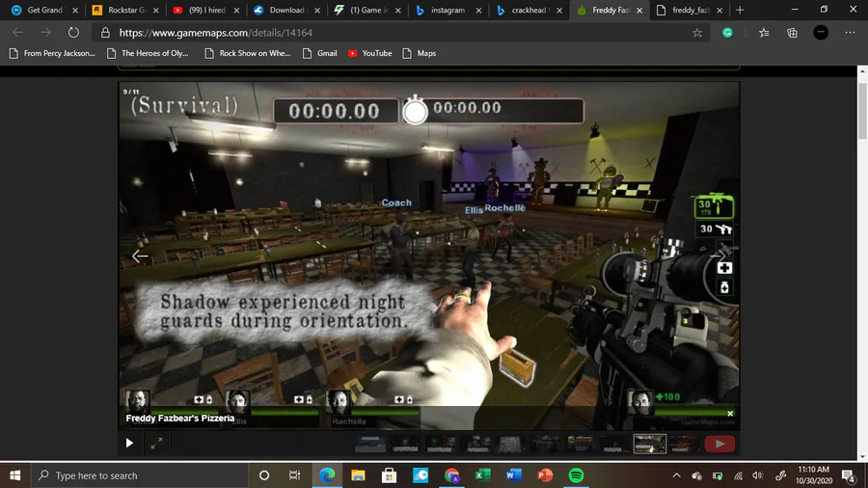Open Chrome from the taskbar

(451, 475)
